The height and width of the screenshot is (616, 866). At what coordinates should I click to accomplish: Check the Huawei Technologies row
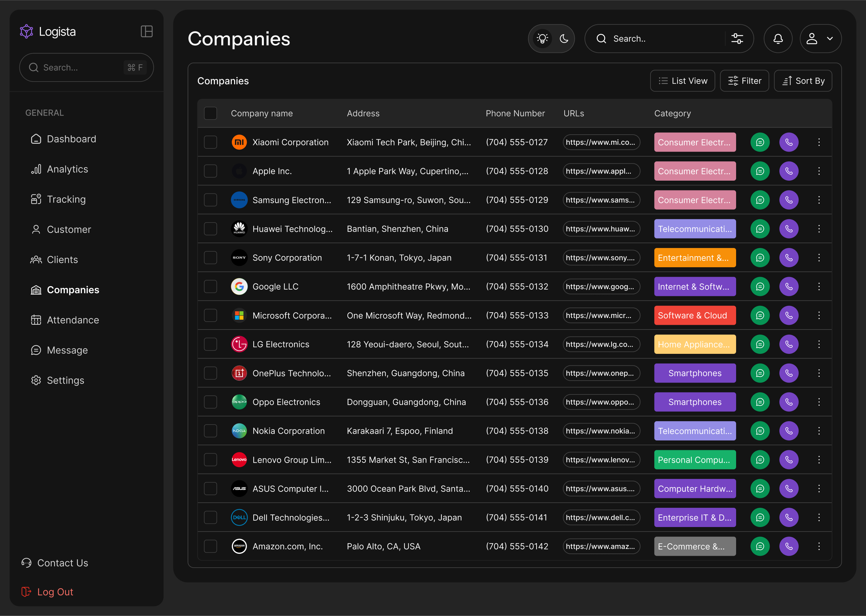point(210,229)
